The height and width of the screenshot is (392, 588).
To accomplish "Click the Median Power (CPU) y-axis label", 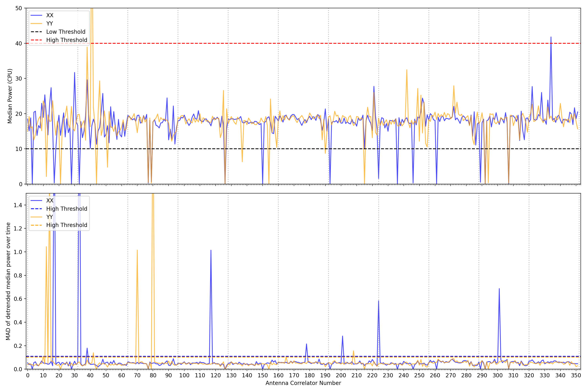I will 10,96.
